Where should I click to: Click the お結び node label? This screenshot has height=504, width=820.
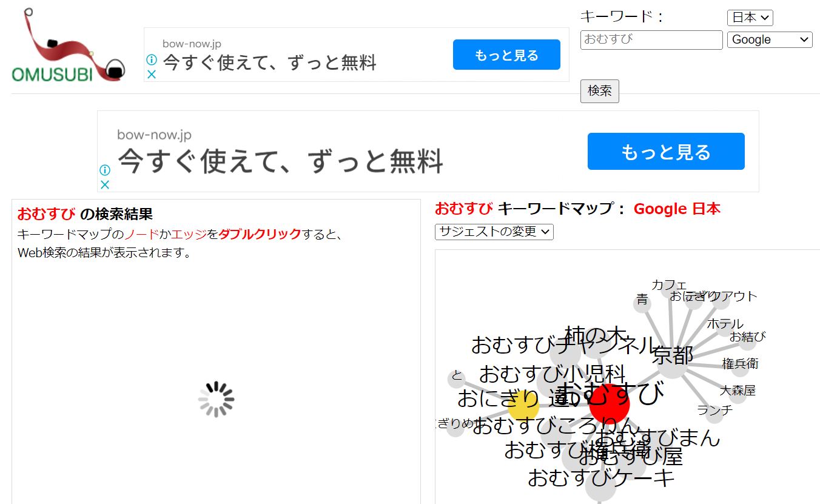pyautogui.click(x=747, y=337)
